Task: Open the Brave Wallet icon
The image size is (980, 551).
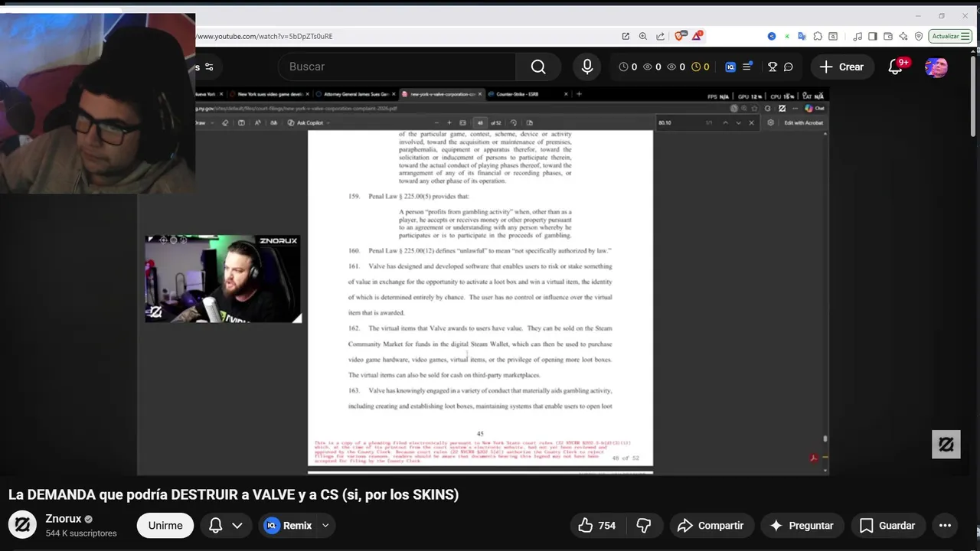Action: tap(888, 36)
